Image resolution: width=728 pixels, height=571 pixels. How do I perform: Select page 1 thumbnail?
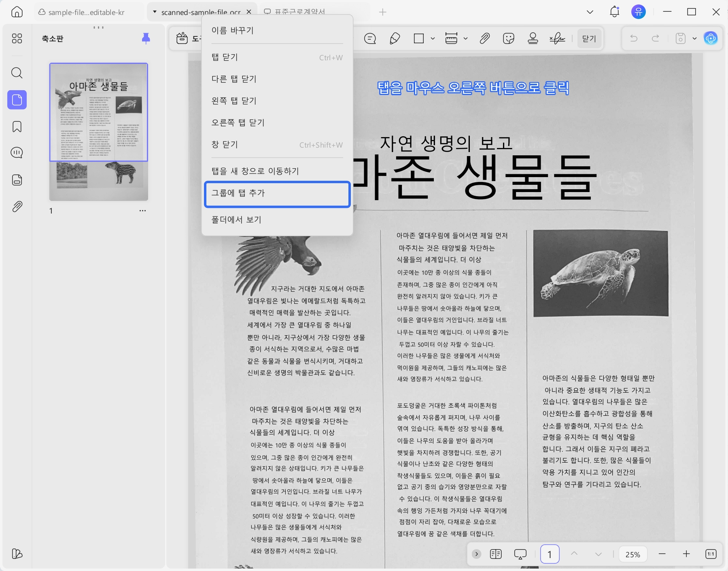99,132
